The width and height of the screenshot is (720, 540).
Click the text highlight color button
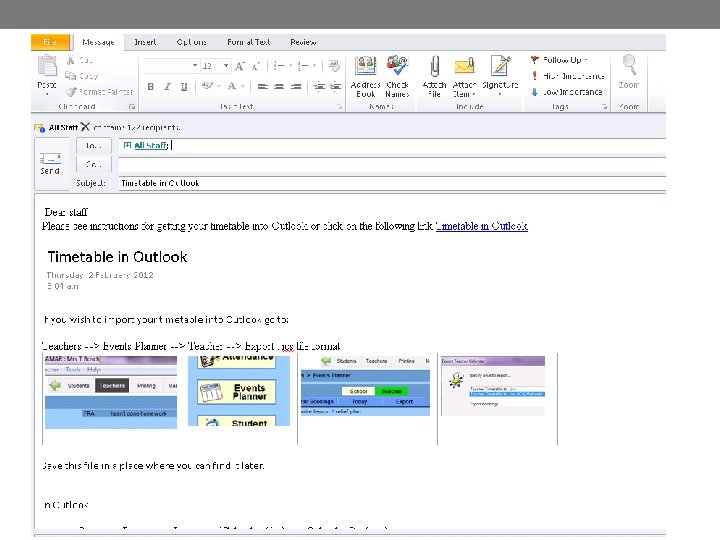click(x=207, y=86)
